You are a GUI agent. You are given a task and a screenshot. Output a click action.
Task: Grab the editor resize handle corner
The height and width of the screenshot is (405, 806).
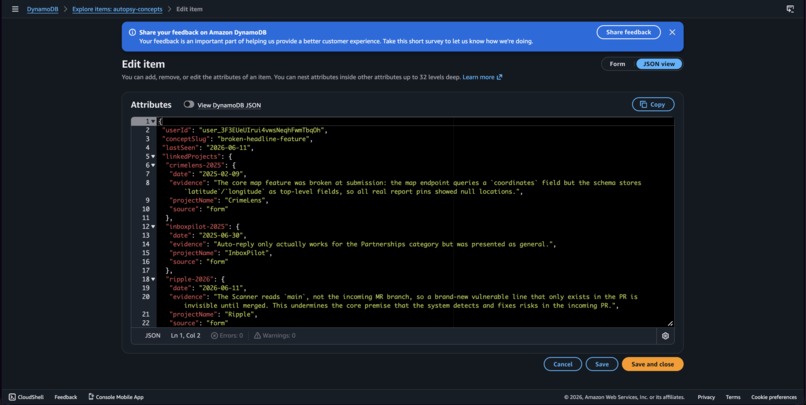click(x=670, y=323)
